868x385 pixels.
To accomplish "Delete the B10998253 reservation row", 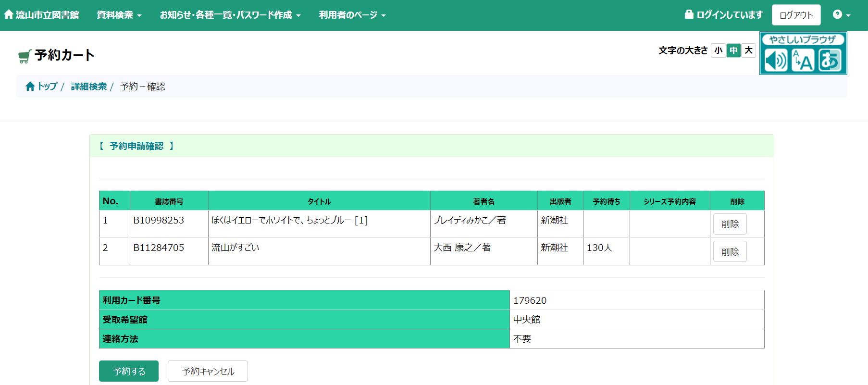I will 730,224.
